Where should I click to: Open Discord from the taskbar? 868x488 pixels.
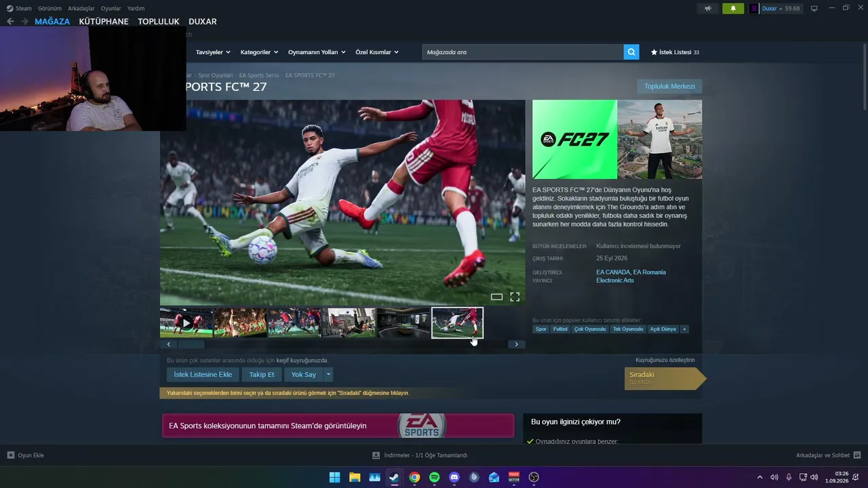(454, 477)
